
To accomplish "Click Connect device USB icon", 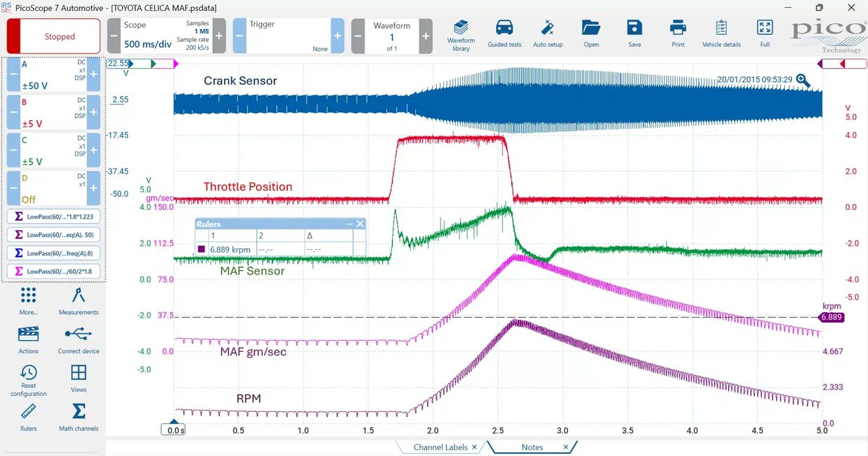I will [79, 339].
